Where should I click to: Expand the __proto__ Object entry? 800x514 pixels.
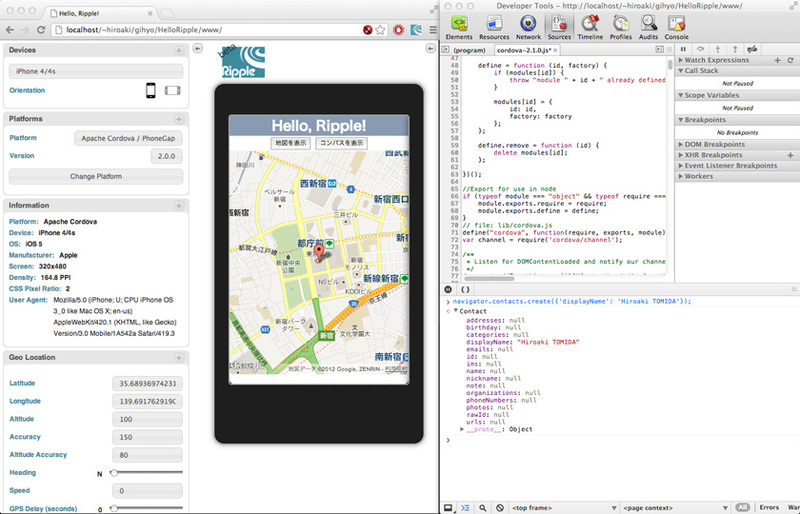462,429
